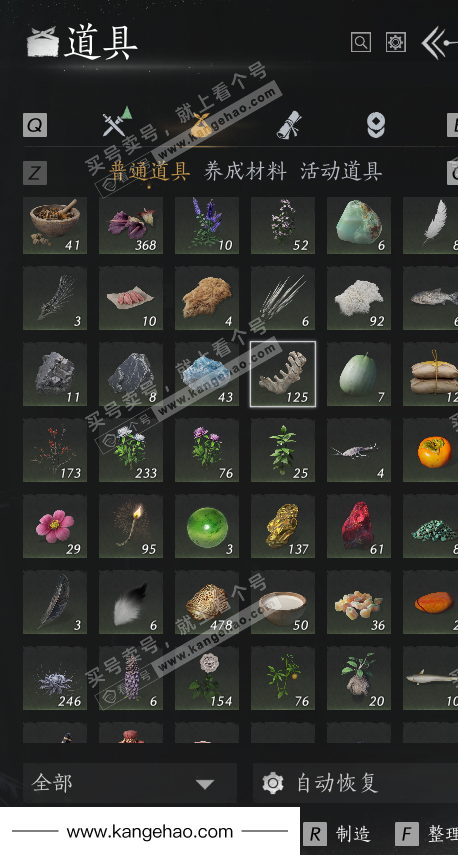This screenshot has height=855, width=458.
Task: Select the stacked gems category icon
Action: coord(375,125)
